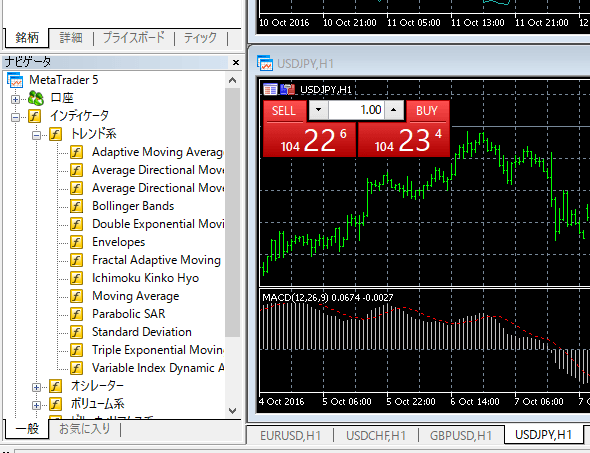Screen dimensions: 590x453
Task: Click Adaptive Moving Average indicator icon
Action: tap(76, 152)
